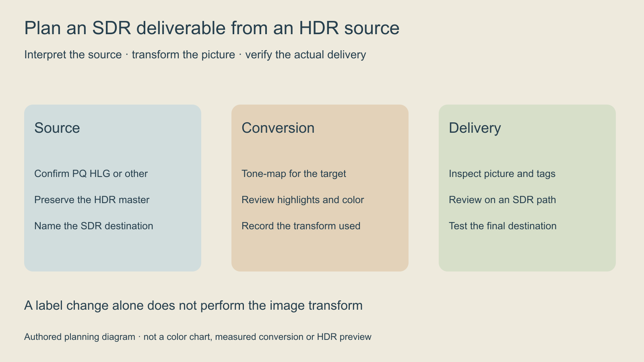Click 'Review on an SDR path'

click(x=502, y=200)
